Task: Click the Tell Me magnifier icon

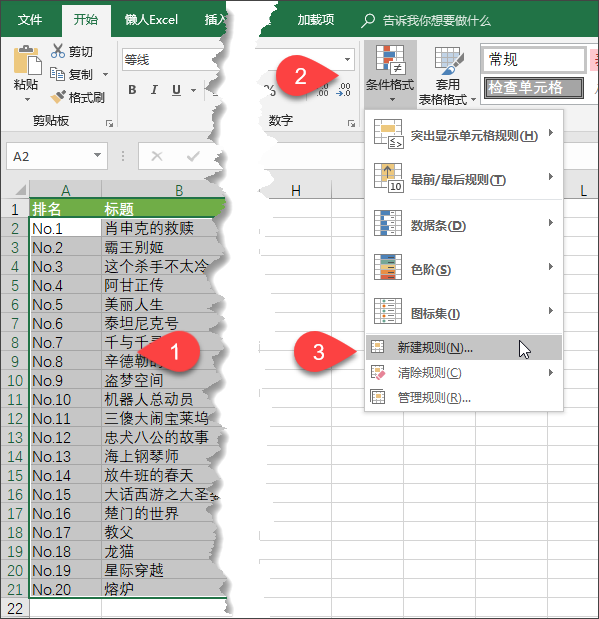Action: [x=367, y=21]
